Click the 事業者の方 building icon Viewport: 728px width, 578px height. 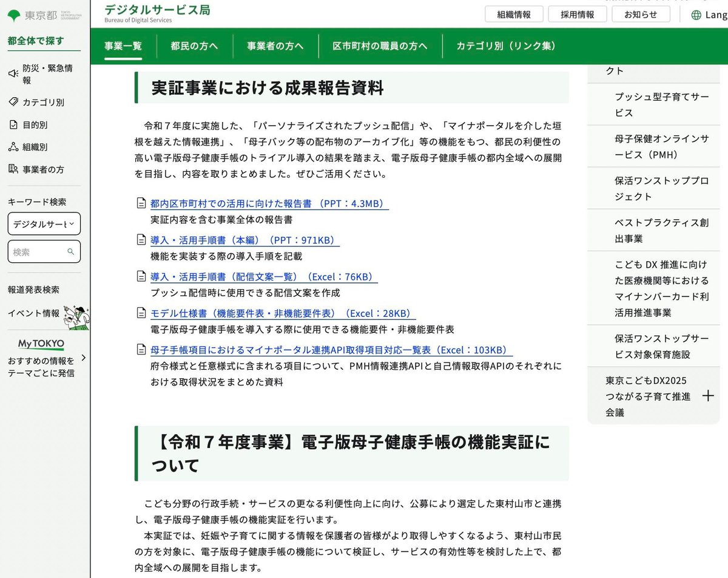13,169
